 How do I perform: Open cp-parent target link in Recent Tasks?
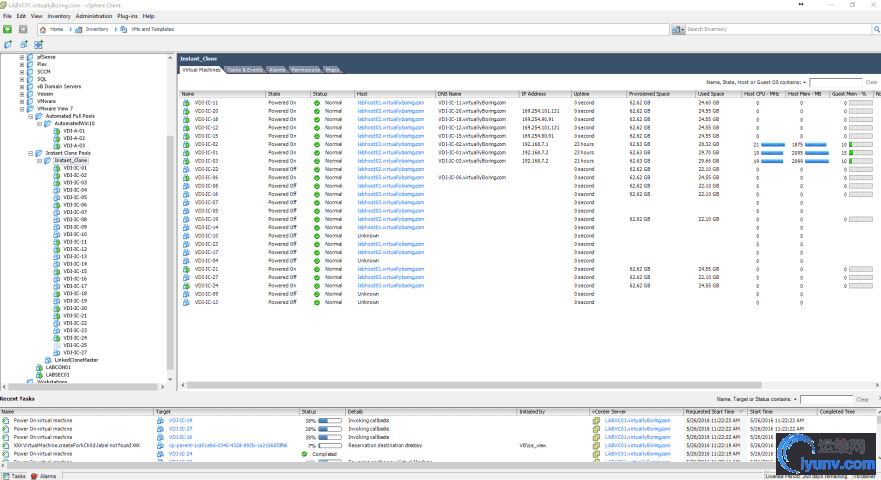coord(228,445)
